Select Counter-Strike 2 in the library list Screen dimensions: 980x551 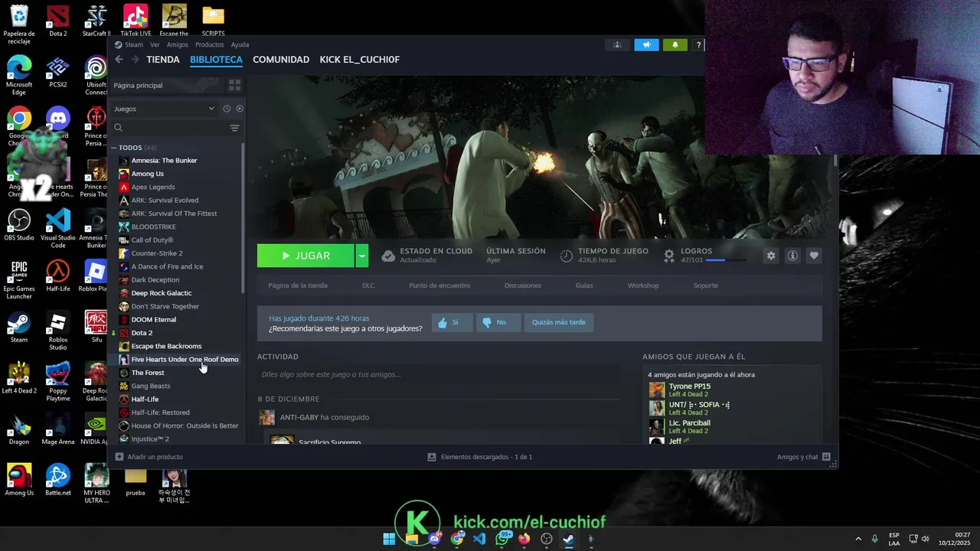pyautogui.click(x=157, y=253)
